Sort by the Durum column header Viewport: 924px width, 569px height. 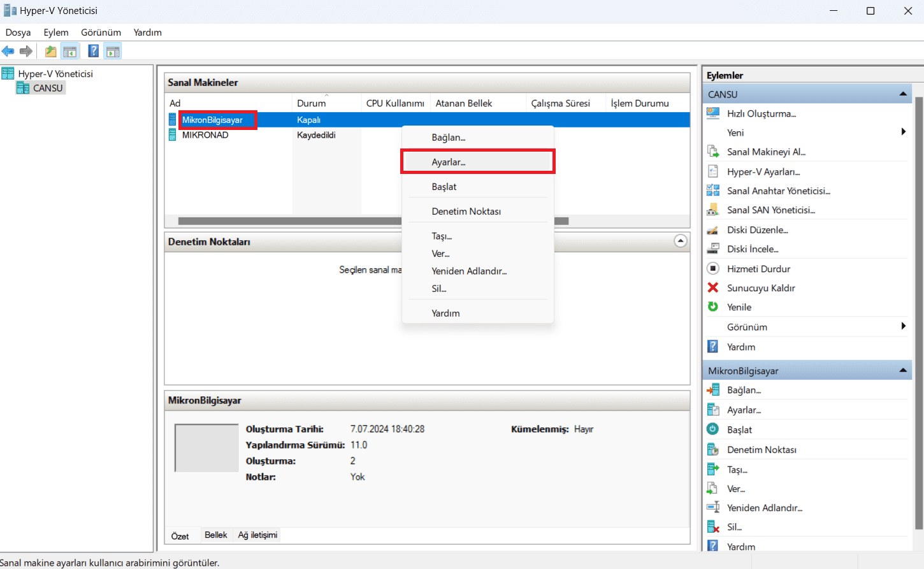[x=326, y=103]
